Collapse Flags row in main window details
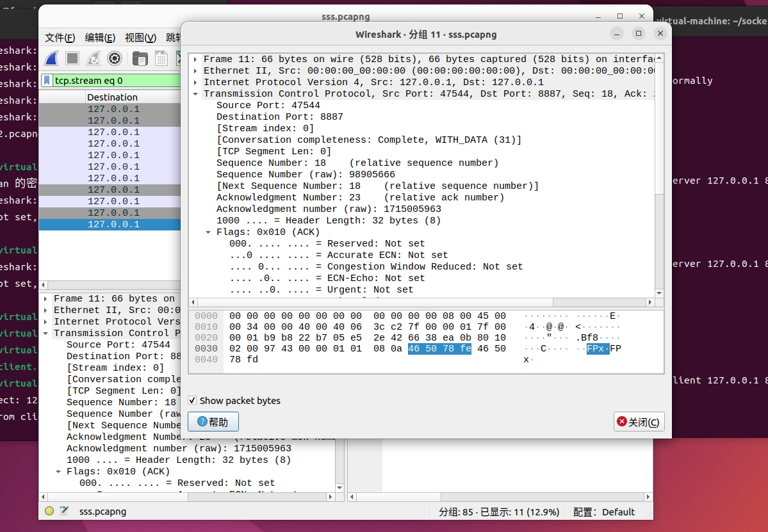Image resolution: width=768 pixels, height=532 pixels. (x=58, y=471)
